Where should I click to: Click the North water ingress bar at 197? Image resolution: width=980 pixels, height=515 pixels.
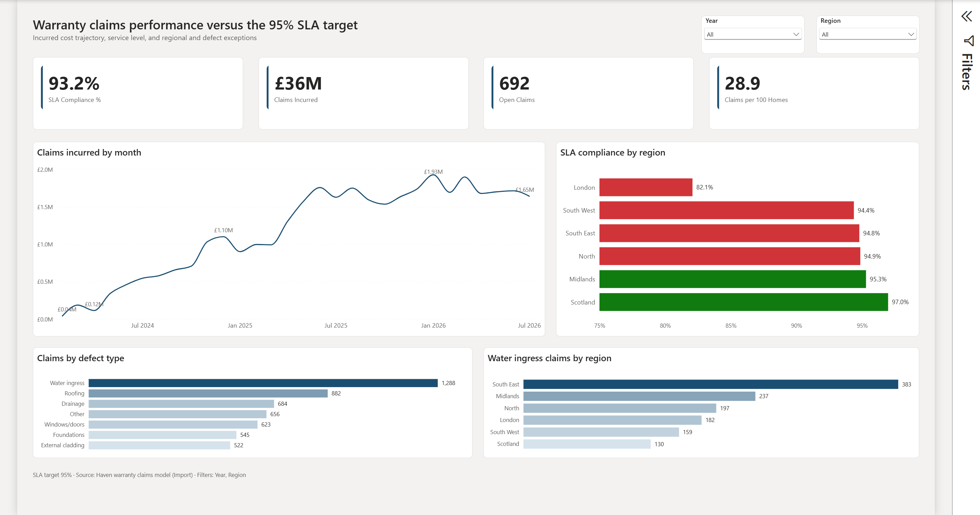[620, 408]
